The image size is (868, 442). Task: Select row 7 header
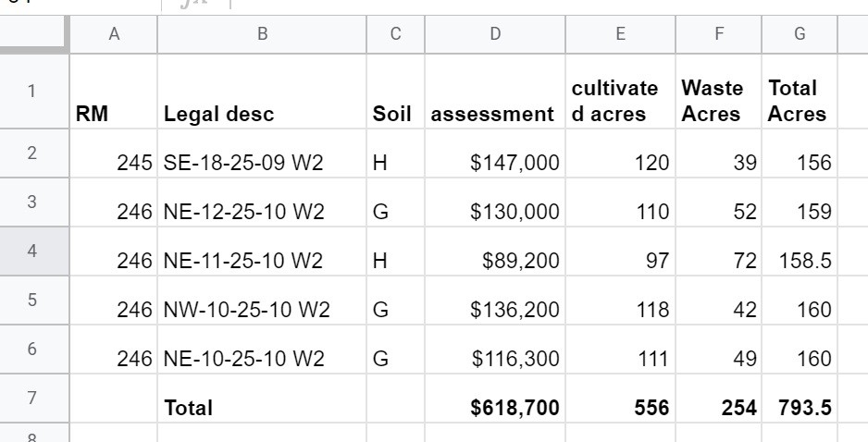click(x=33, y=399)
